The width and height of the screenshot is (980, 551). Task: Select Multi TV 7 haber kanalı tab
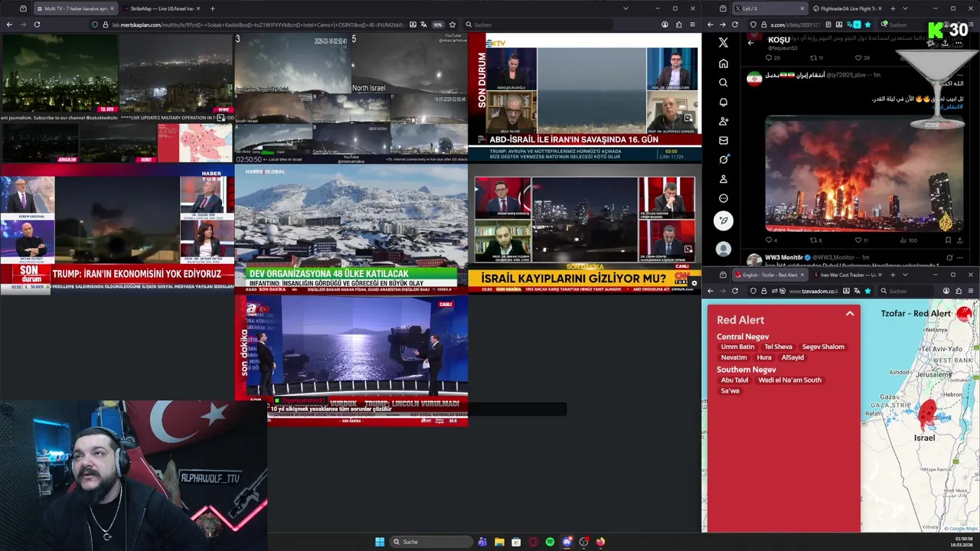tap(75, 8)
